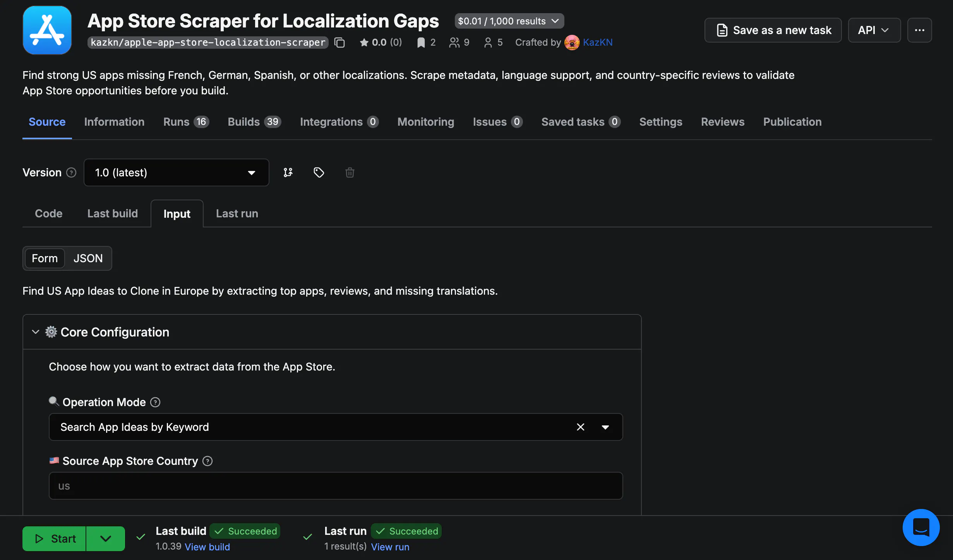Click the version tag icon
The width and height of the screenshot is (953, 560).
tap(319, 172)
